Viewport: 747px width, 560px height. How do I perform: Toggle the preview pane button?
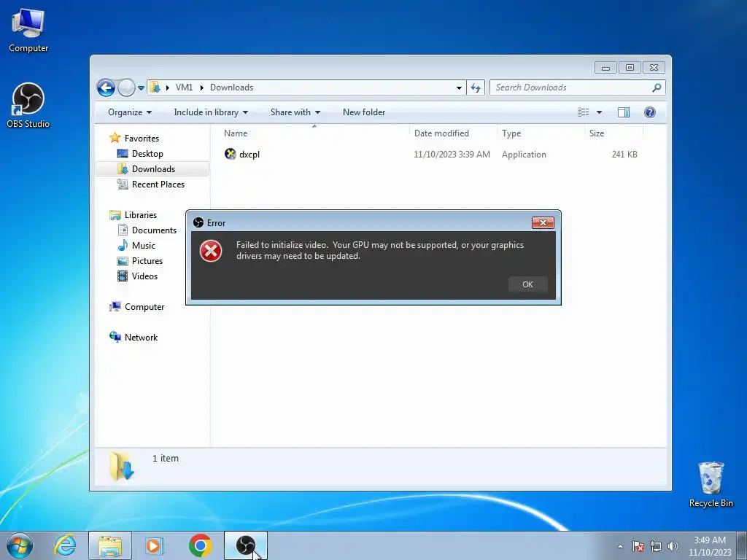(x=624, y=112)
